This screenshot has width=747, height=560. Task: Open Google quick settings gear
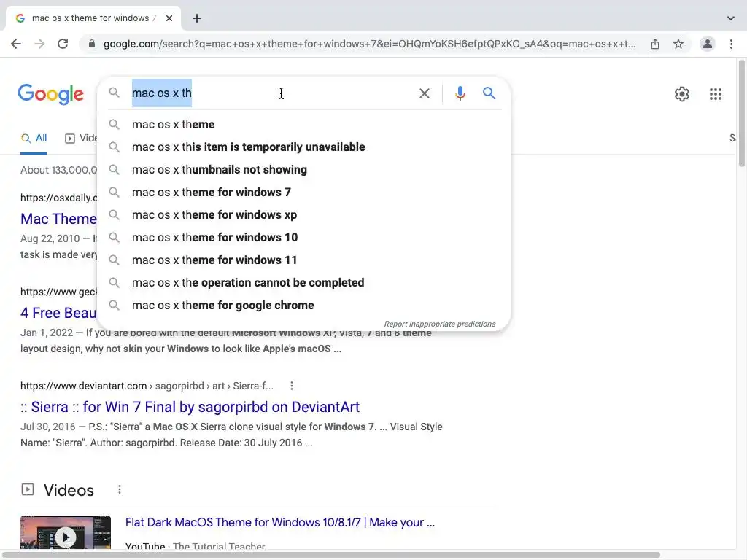(x=682, y=94)
